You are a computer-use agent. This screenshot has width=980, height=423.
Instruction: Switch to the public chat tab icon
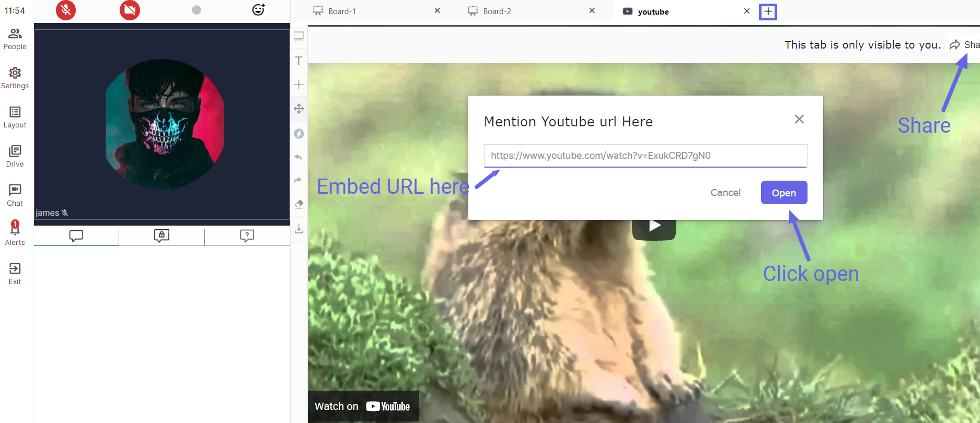[x=76, y=236]
